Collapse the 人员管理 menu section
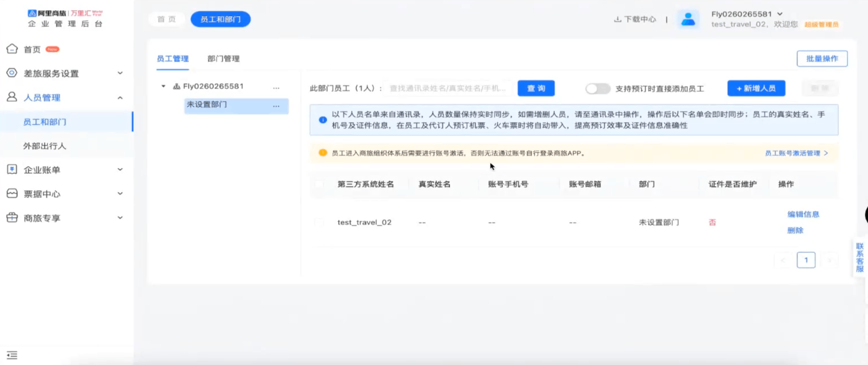 [x=120, y=98]
